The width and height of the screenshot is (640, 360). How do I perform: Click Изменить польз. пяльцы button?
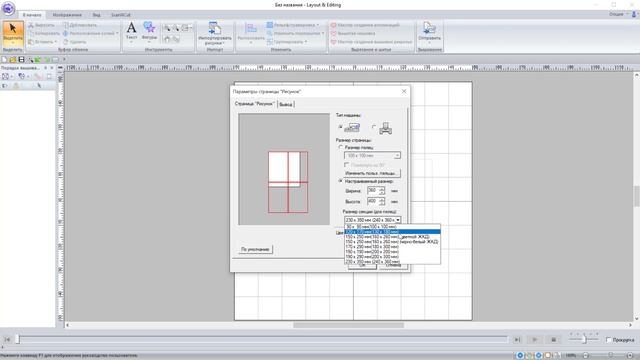(372, 173)
